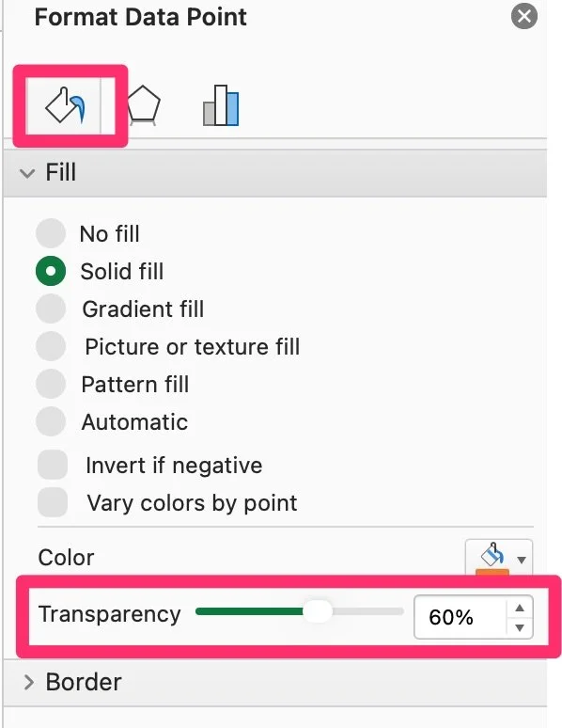The width and height of the screenshot is (562, 728).
Task: Click the Transparency slider handle
Action: 318,611
